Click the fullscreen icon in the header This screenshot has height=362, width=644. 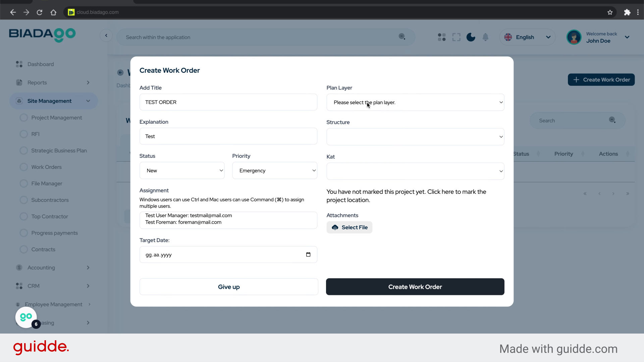pos(456,37)
